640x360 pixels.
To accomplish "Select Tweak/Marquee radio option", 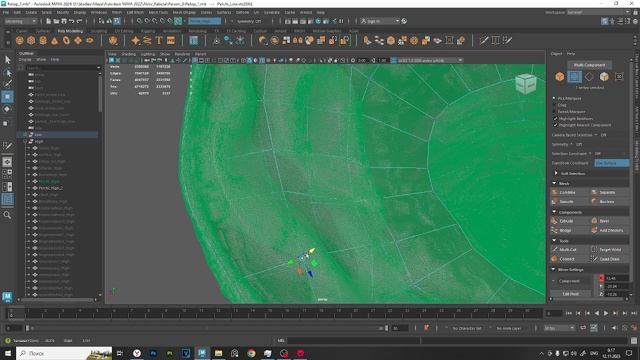I will [x=554, y=111].
